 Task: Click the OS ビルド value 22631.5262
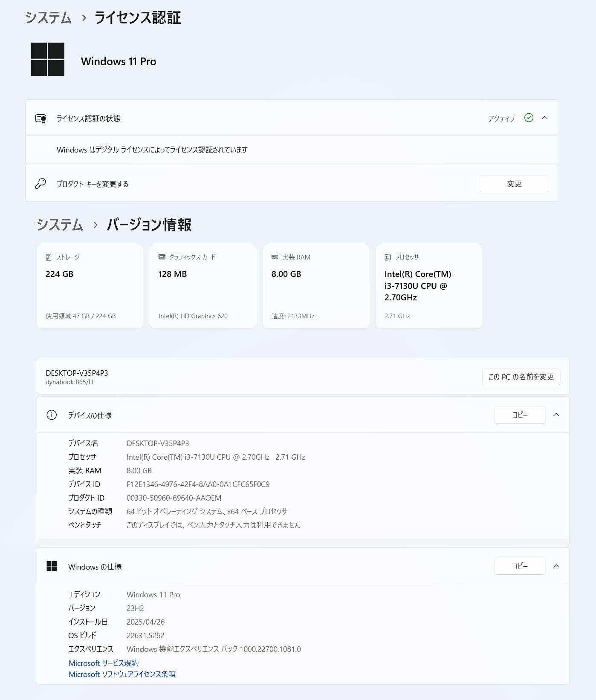(x=145, y=636)
